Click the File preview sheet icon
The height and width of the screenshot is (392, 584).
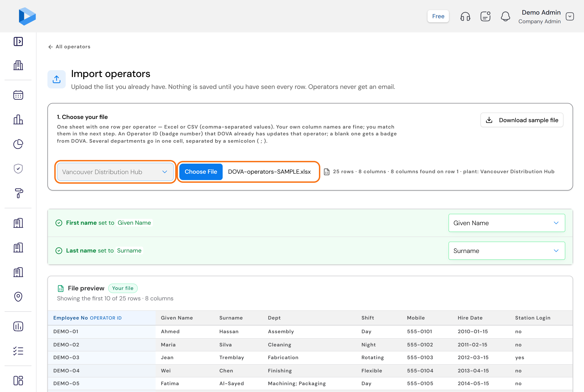pyautogui.click(x=60, y=289)
